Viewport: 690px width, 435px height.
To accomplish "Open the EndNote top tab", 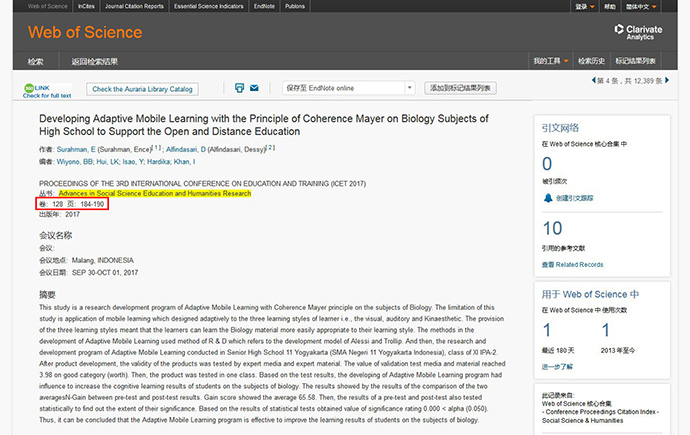I will [x=264, y=6].
